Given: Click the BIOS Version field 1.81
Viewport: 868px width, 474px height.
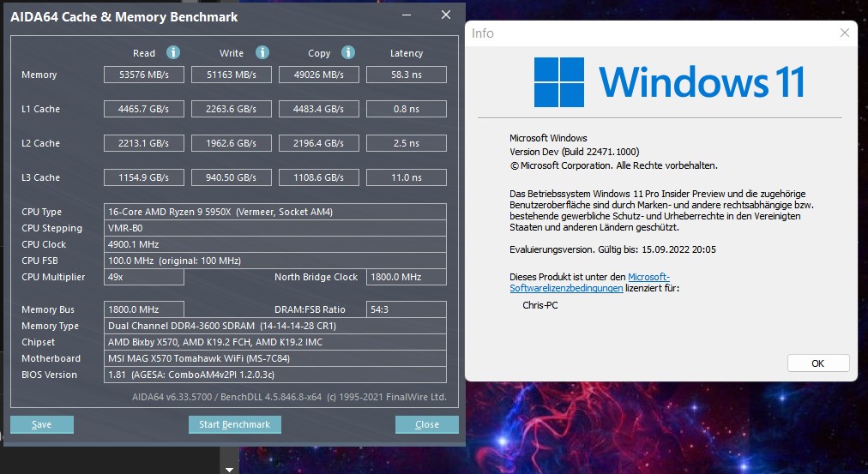Looking at the screenshot, I should pyautogui.click(x=275, y=375).
